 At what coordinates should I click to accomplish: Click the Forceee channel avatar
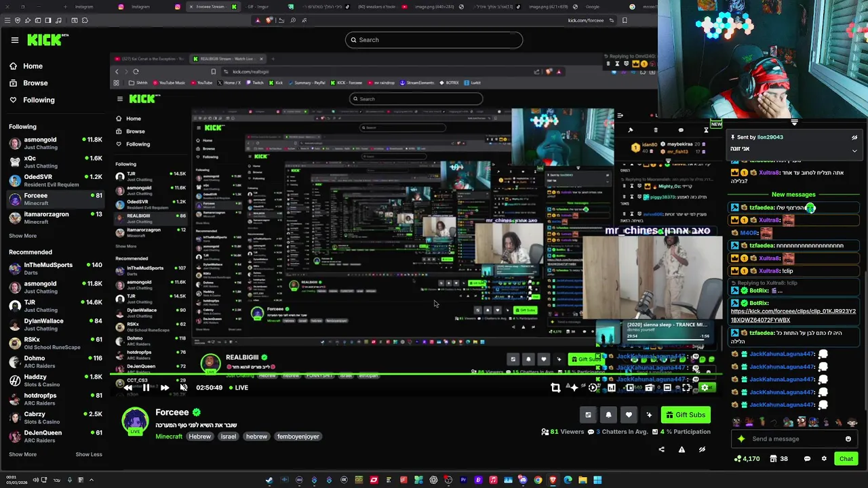pyautogui.click(x=135, y=420)
